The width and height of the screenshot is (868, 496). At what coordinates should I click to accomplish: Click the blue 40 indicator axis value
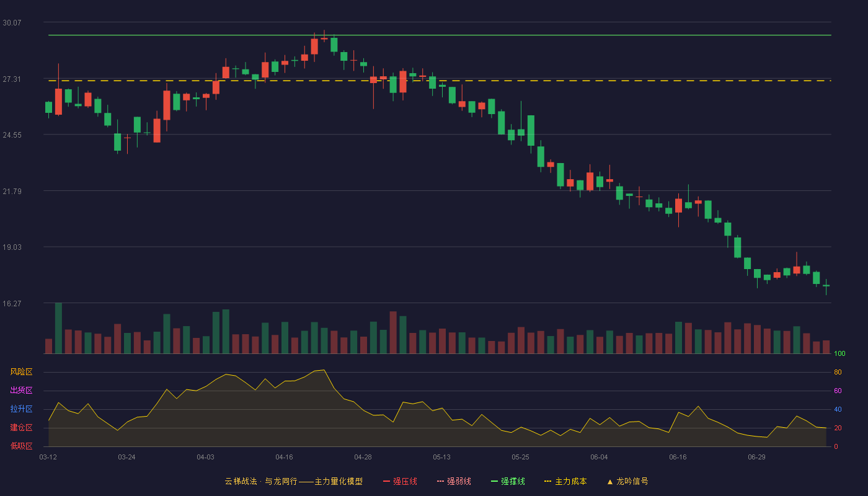coord(838,409)
